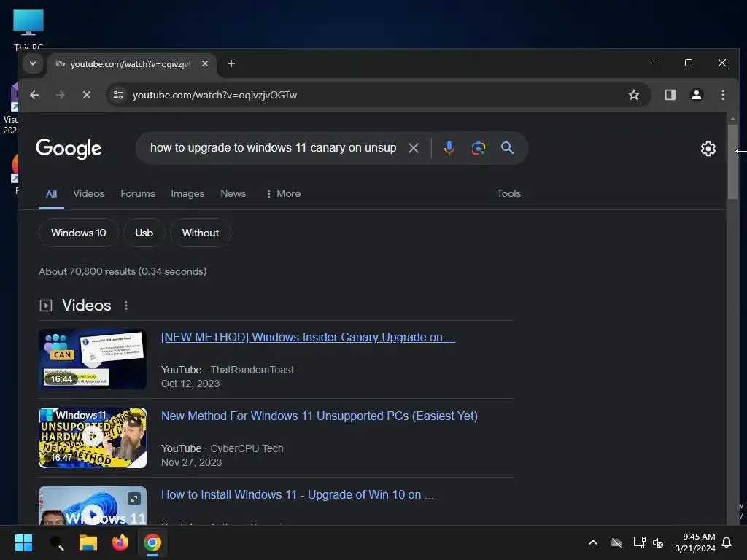The image size is (747, 560).
Task: Click the ThatRandomToast channel name
Action: 252,370
